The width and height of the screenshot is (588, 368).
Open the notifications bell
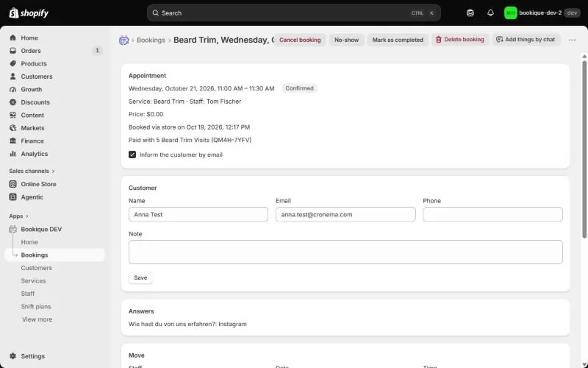(490, 13)
